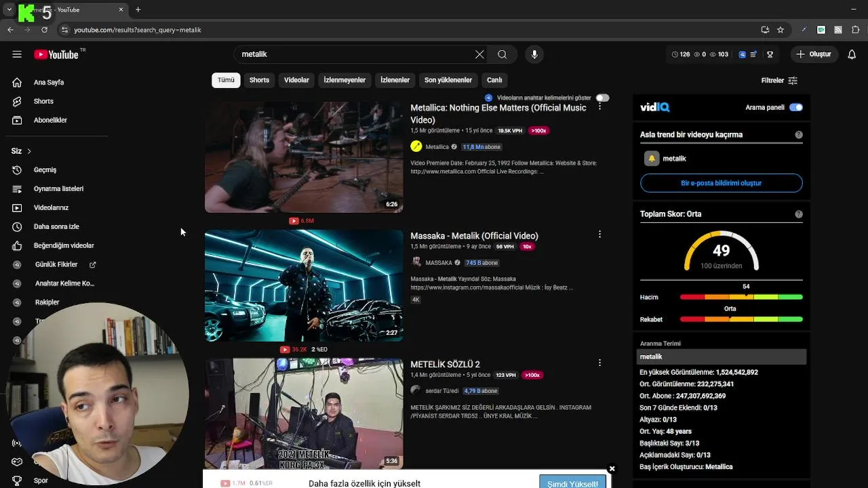The image size is (868, 488).
Task: Select the Canlı filter chip
Action: (494, 80)
